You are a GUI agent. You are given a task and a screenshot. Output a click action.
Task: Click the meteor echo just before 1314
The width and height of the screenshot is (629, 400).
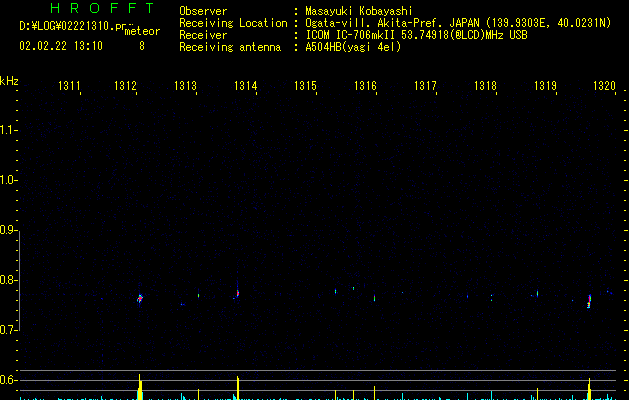[x=237, y=294]
